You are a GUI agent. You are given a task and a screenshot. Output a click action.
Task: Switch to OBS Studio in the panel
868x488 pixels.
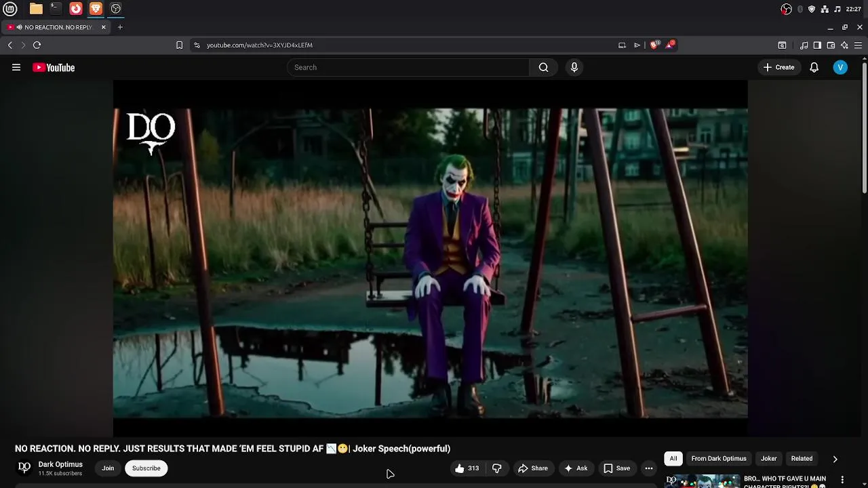116,9
